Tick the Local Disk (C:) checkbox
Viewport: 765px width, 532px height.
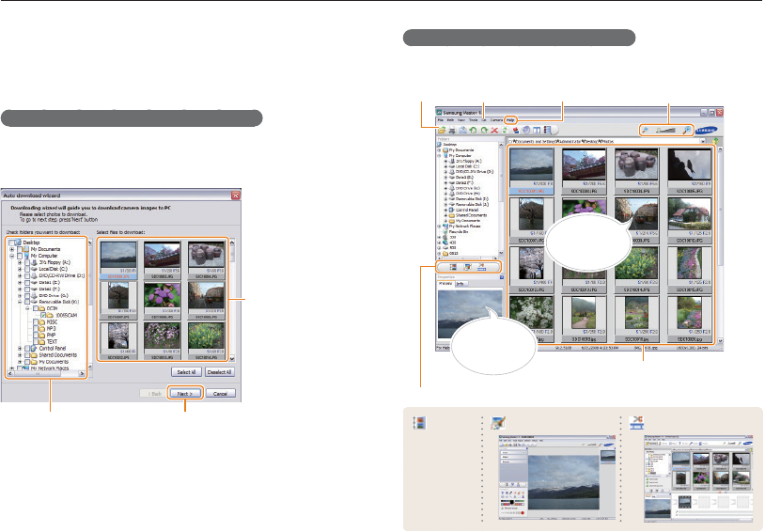coord(27,269)
